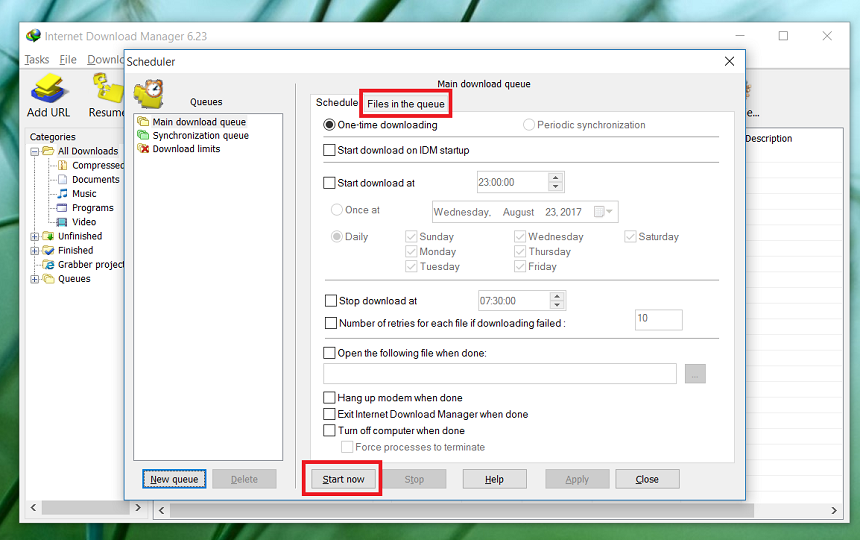Click the Stop button
Viewport: 860px width, 540px height.
click(x=414, y=479)
